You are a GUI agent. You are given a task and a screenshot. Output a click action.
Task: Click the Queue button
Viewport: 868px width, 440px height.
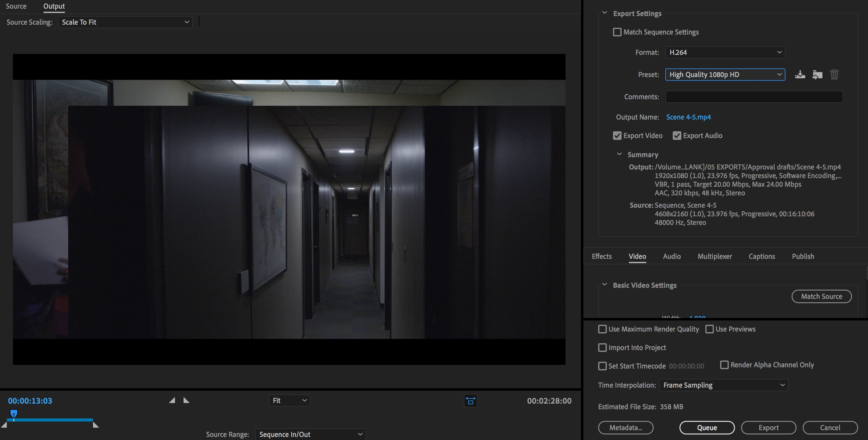707,428
